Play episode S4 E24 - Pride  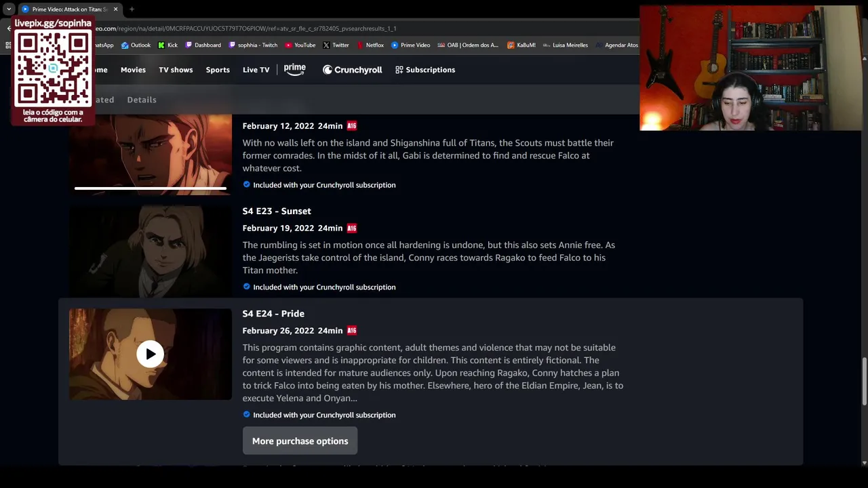pyautogui.click(x=150, y=354)
